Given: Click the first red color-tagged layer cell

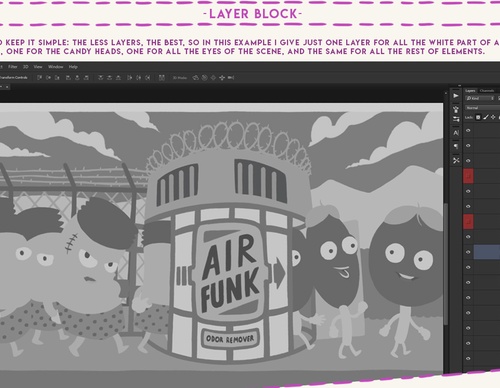Looking at the screenshot, I should click(x=468, y=176).
